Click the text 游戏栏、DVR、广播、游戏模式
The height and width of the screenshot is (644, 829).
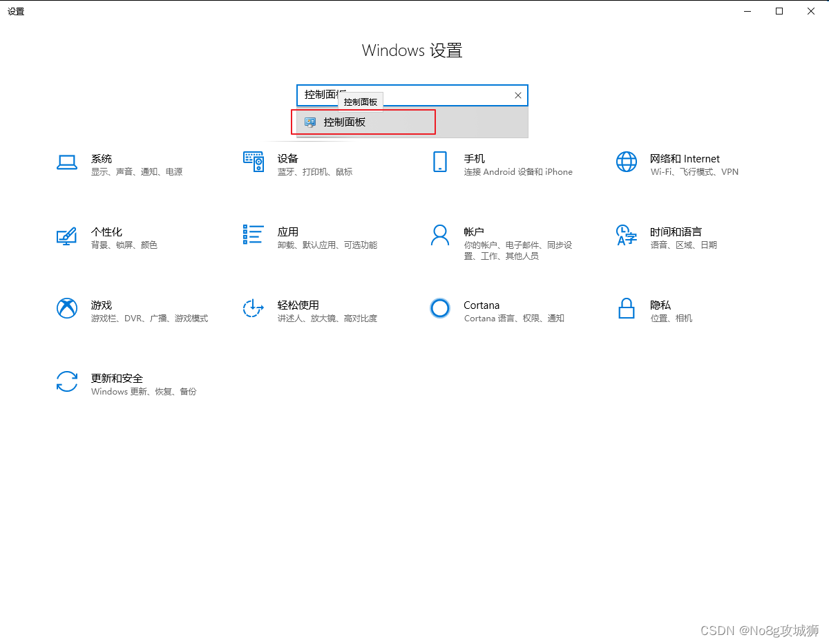pos(149,319)
